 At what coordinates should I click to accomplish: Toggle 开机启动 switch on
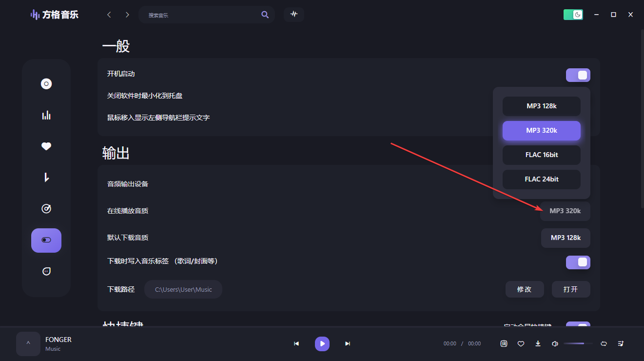point(578,75)
